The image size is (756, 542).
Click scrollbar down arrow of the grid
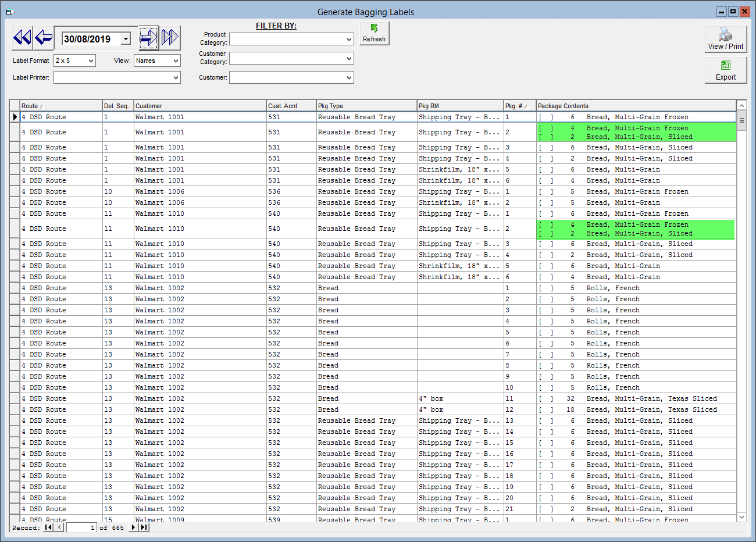point(741,517)
